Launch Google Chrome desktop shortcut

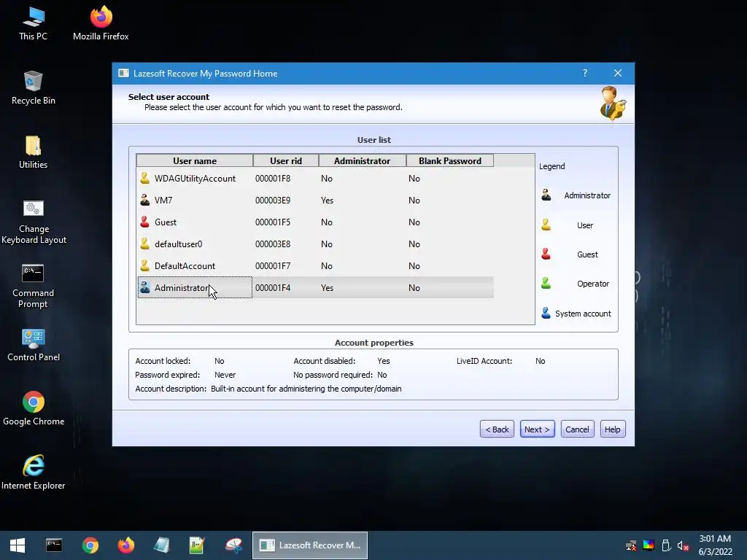click(x=34, y=408)
